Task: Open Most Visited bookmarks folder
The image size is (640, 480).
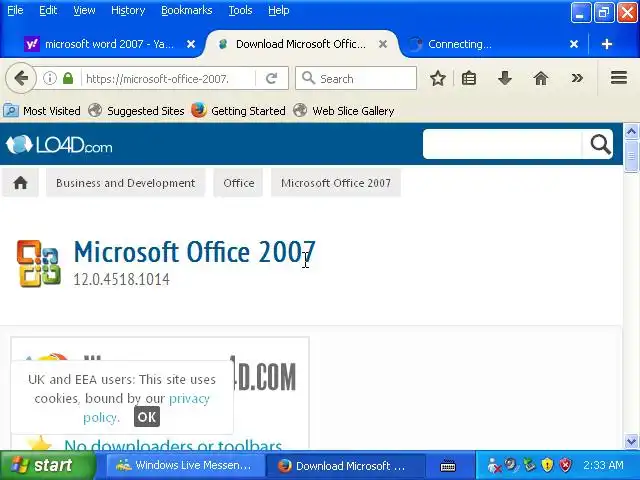Action: pyautogui.click(x=42, y=111)
